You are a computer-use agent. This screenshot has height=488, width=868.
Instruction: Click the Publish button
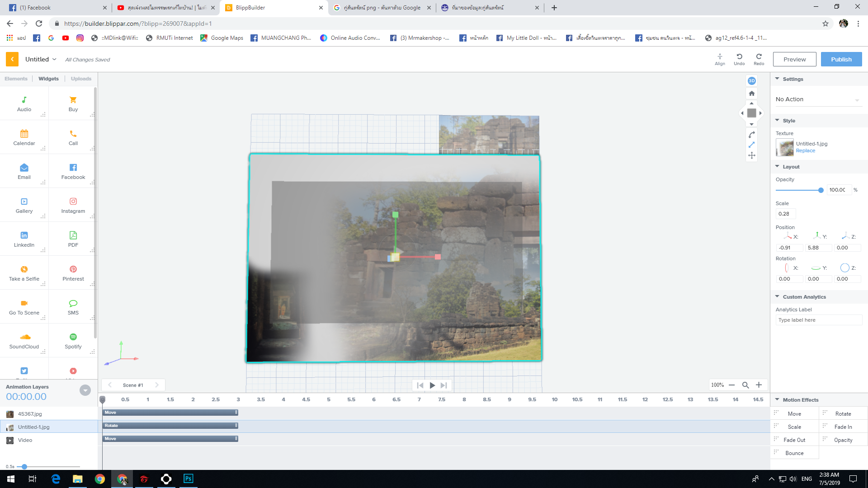point(841,59)
